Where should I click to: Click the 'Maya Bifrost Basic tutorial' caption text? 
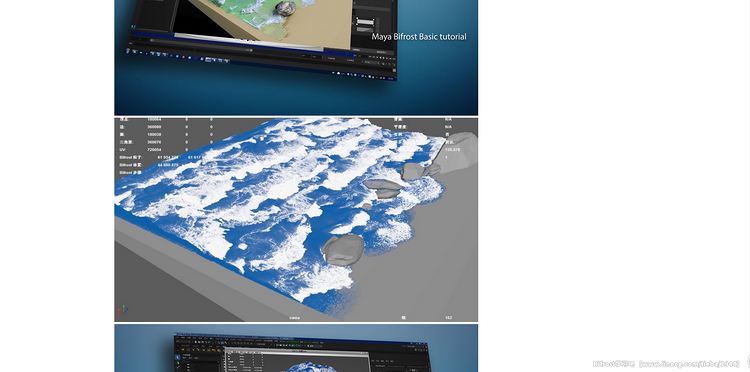[419, 36]
